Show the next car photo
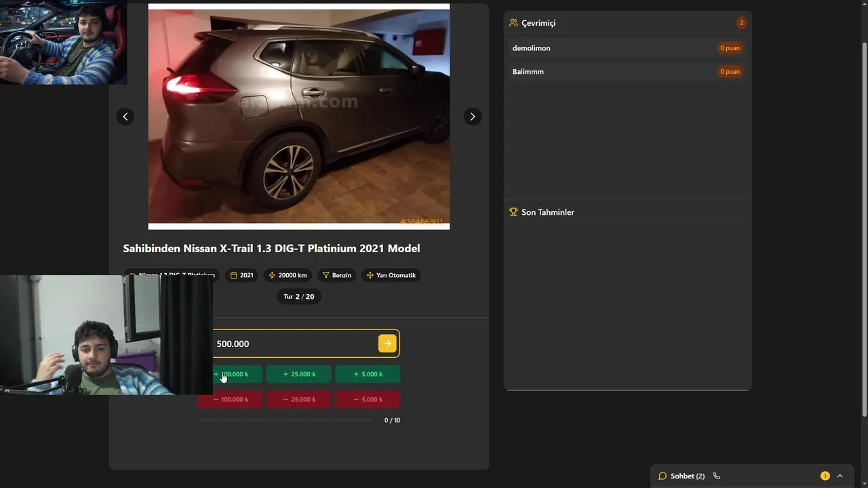The width and height of the screenshot is (868, 488). coord(473,117)
